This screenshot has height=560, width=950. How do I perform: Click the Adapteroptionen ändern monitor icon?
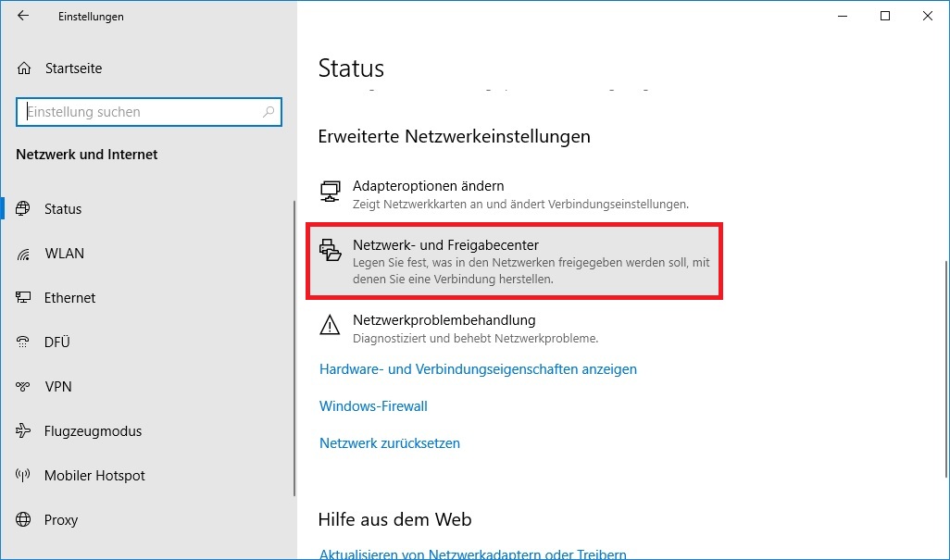[331, 192]
